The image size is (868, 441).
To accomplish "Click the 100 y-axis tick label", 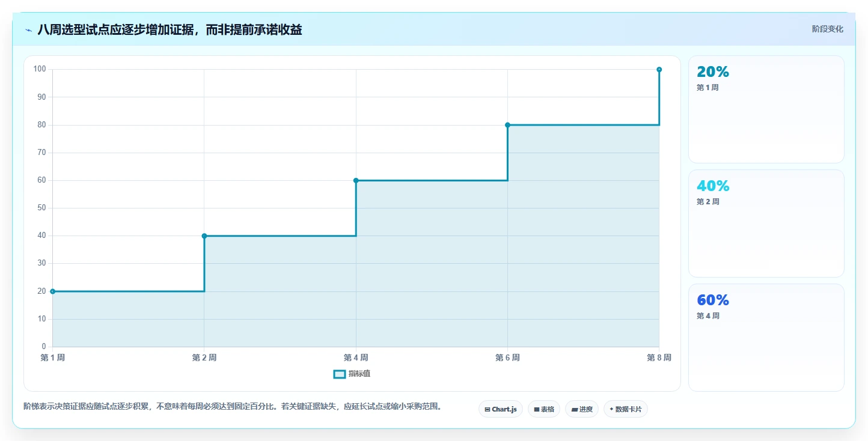I will click(x=40, y=69).
